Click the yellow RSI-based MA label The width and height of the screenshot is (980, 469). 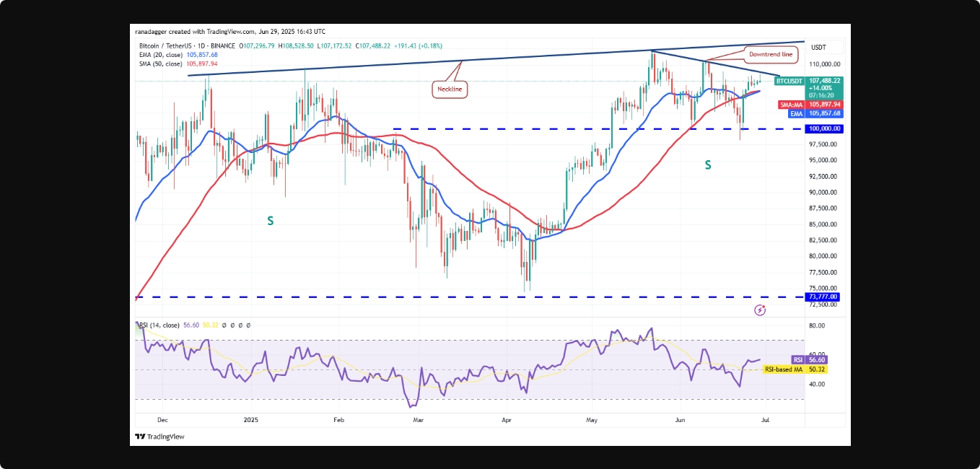pyautogui.click(x=784, y=369)
